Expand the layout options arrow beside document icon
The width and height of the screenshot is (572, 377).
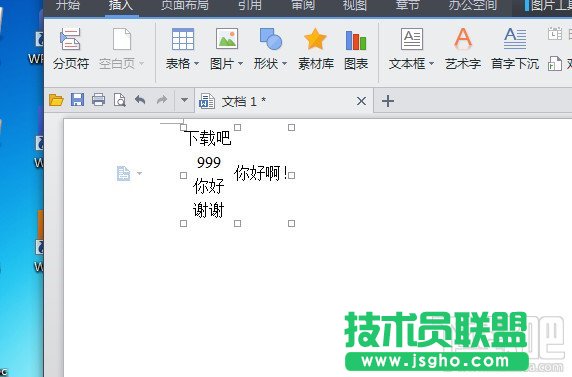coord(139,173)
